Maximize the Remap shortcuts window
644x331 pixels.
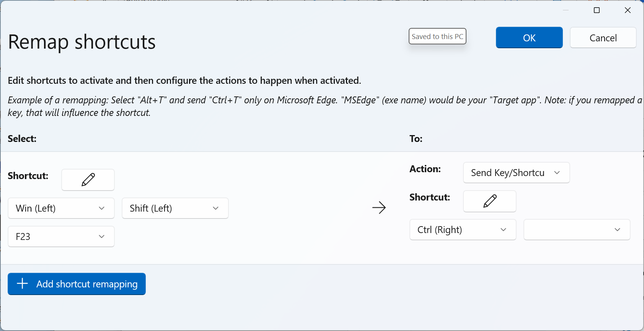(x=597, y=10)
